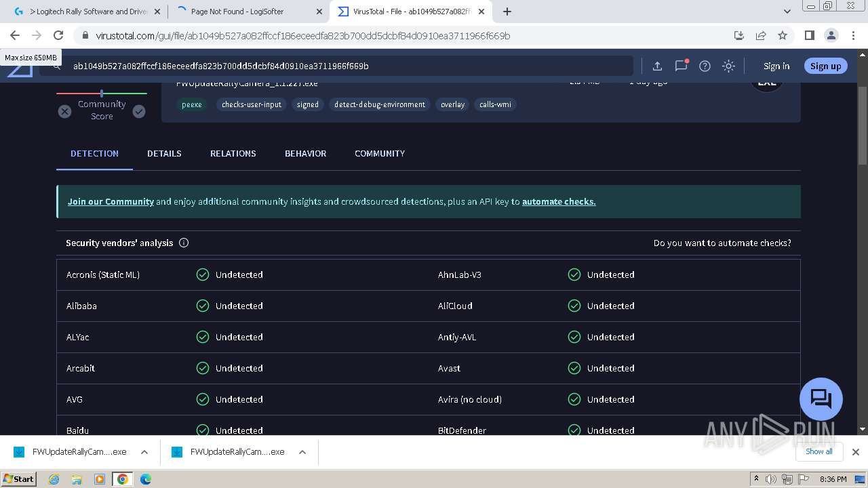Switch to the DETAILS tab
The height and width of the screenshot is (488, 868).
(164, 154)
